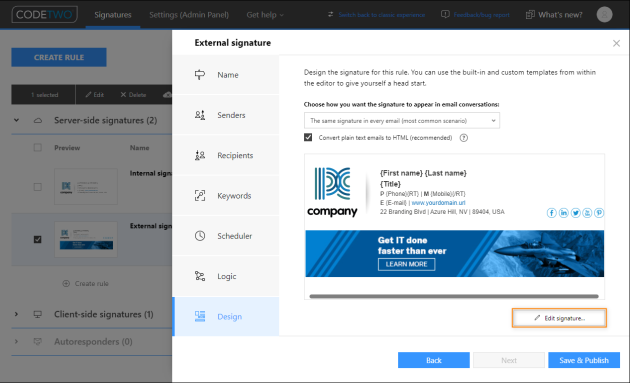Click the company logo in signature preview
The width and height of the screenshot is (630, 383).
pyautogui.click(x=332, y=192)
